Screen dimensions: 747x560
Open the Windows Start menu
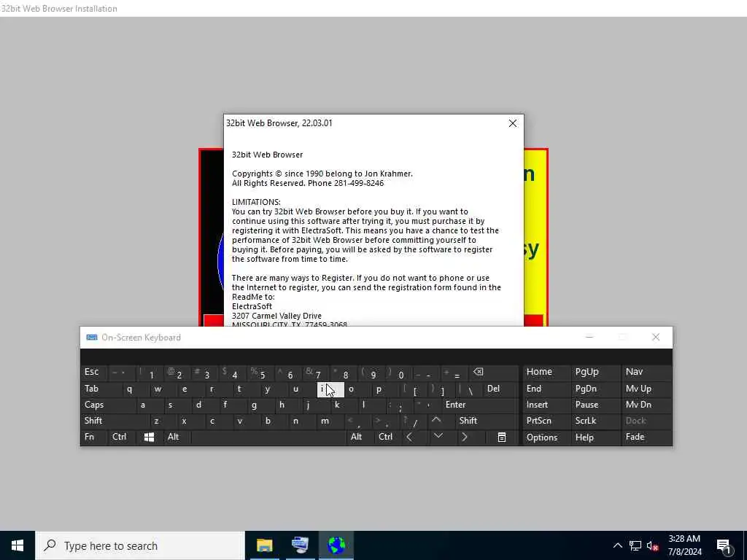point(18,545)
